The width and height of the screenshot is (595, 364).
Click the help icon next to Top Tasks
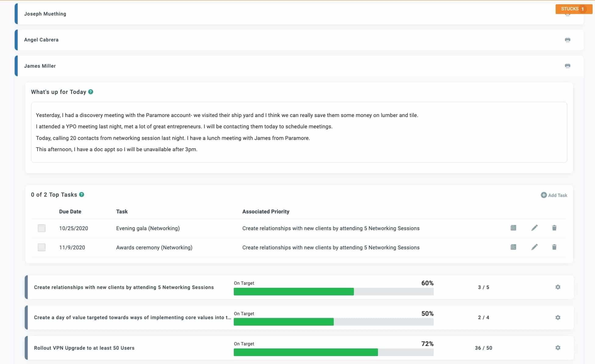[x=82, y=194]
